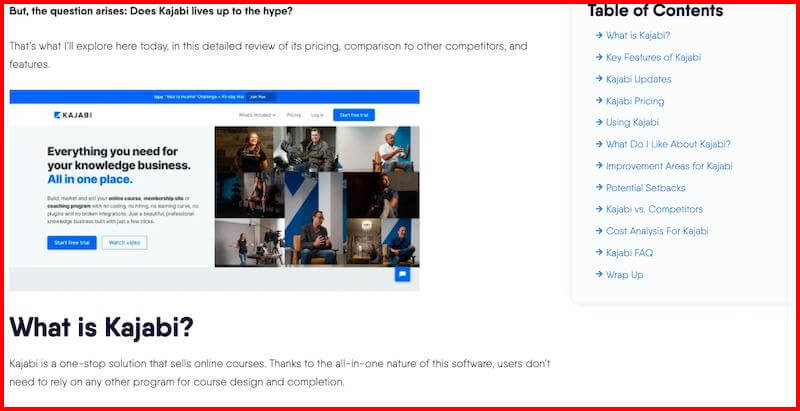Click arrow icon beside 'What Do I Like About Kajabi?'
Screen dimensions: 800x411
tap(599, 144)
